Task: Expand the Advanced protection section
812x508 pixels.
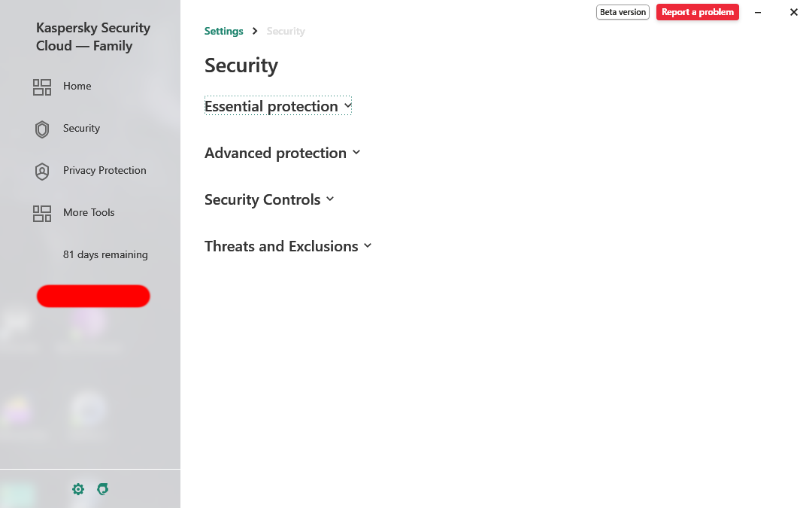Action: click(282, 153)
